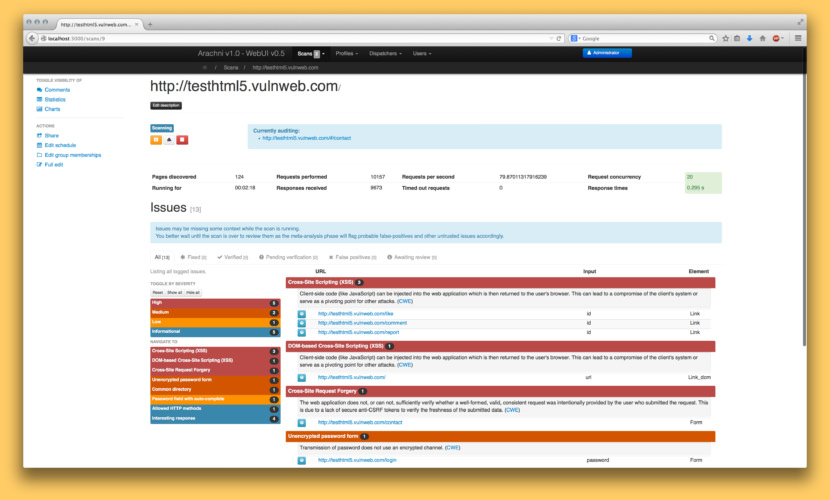Viewport: 830px width, 500px height.
Task: Open comment icon for the /login password issue
Action: coord(301,460)
